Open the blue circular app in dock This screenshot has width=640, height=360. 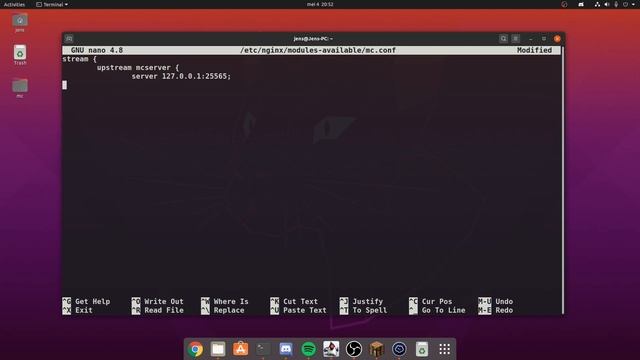pyautogui.click(x=399, y=349)
